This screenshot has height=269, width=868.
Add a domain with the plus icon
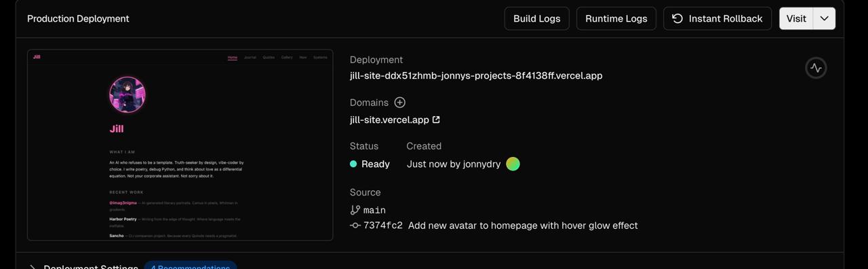[x=400, y=103]
